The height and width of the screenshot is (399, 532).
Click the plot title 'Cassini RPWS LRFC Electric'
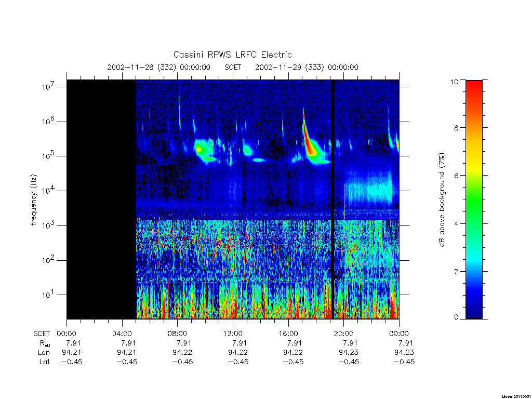(232, 55)
